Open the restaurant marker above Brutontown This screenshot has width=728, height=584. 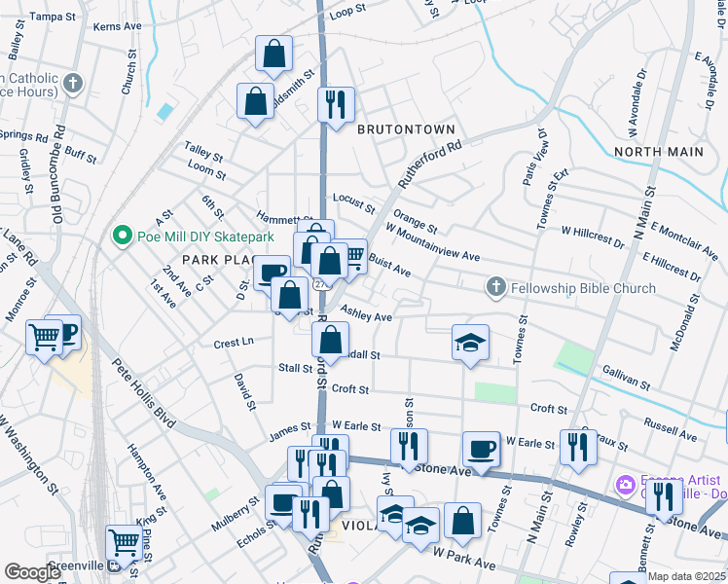[336, 105]
